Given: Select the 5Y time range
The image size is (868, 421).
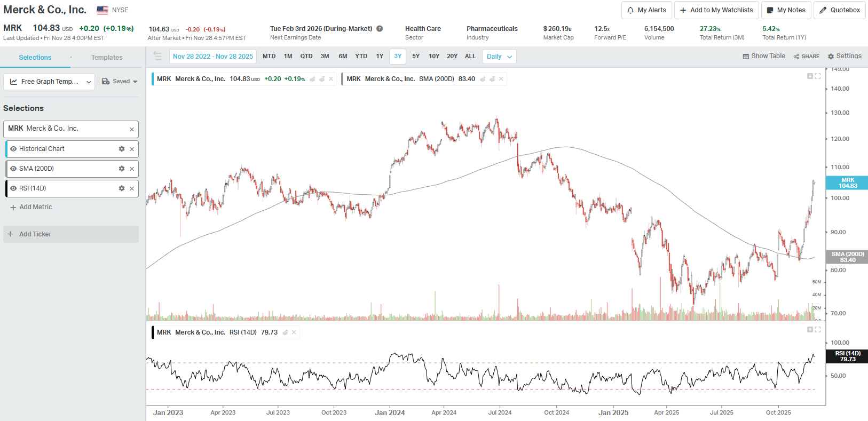Looking at the screenshot, I should click(x=416, y=56).
